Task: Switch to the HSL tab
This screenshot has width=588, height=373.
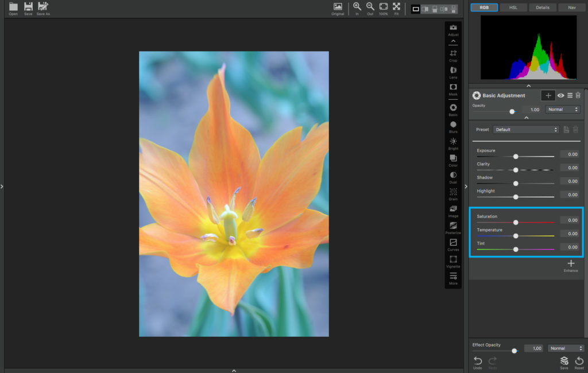Action: (x=513, y=7)
